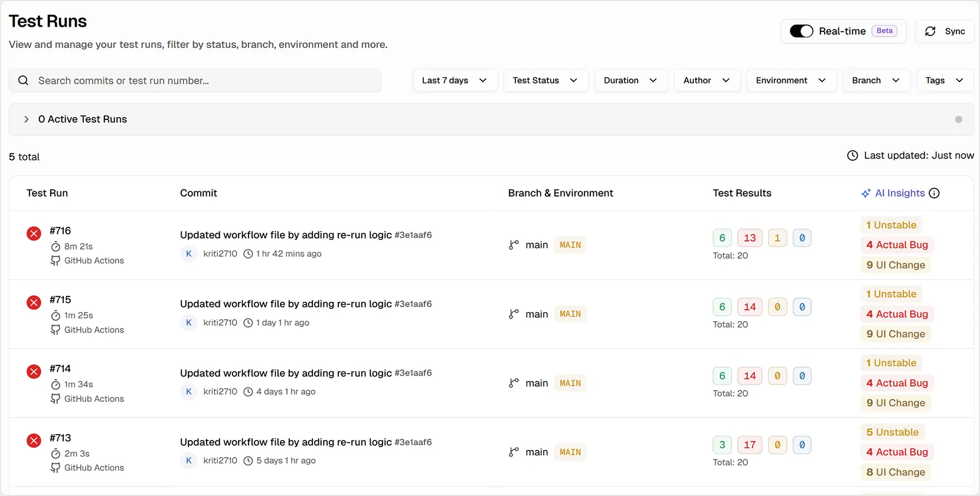Click the clock icon beside 1 hr 42 mins ago
Screen dimensions: 980x496
[249, 254]
